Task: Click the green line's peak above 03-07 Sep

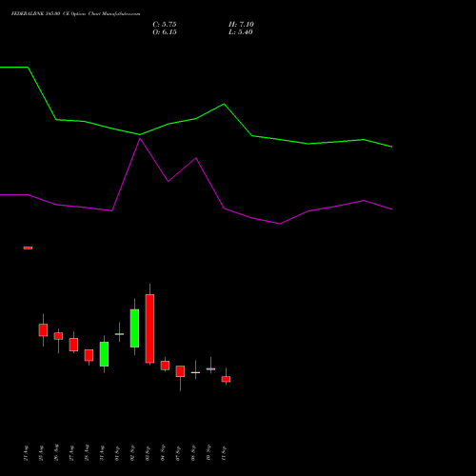Action: point(224,104)
